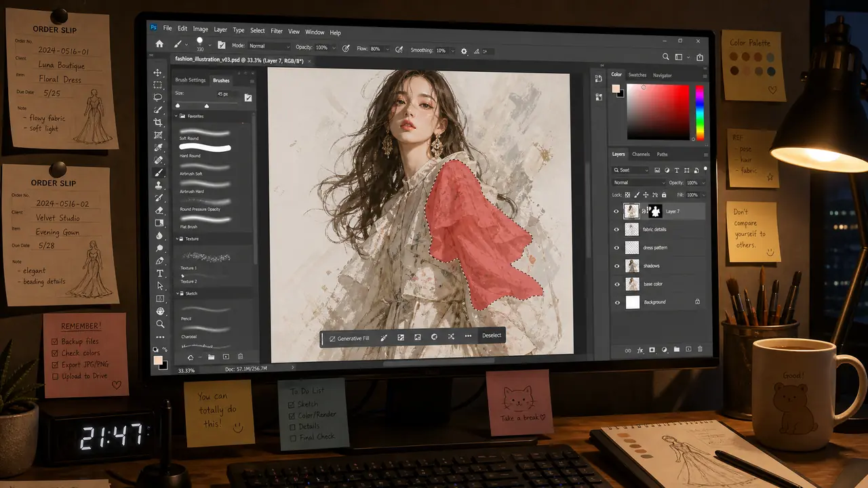Close the fashion_illustration_v03.psd document tab
This screenshot has height=488, width=868.
310,60
